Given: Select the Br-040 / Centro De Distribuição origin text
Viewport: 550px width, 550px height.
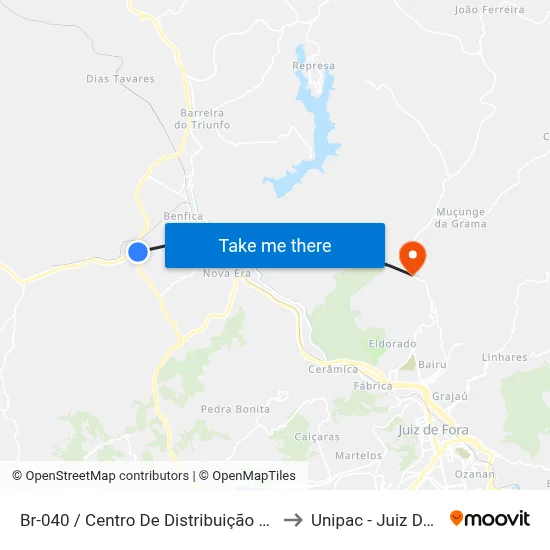Looking at the screenshot, I should 145,520.
